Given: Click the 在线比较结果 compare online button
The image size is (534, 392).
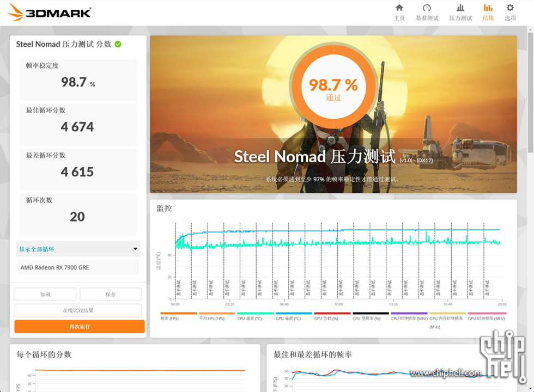Looking at the screenshot, I should [78, 310].
